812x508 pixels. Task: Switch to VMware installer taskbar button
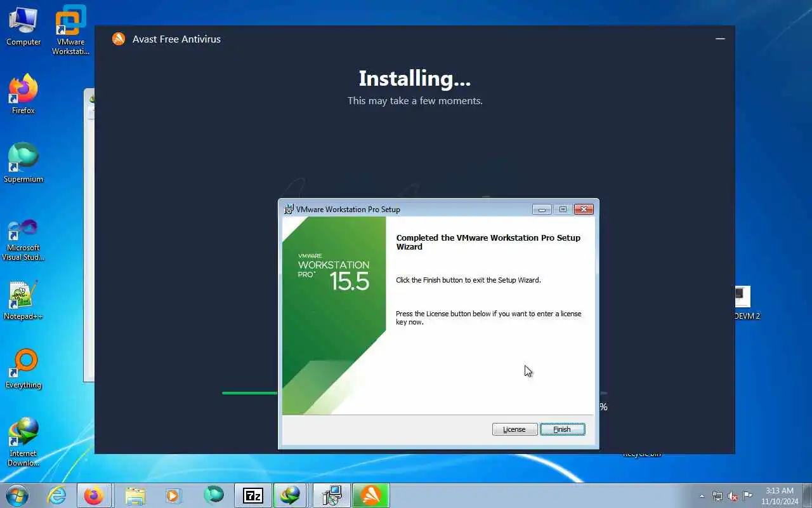332,495
